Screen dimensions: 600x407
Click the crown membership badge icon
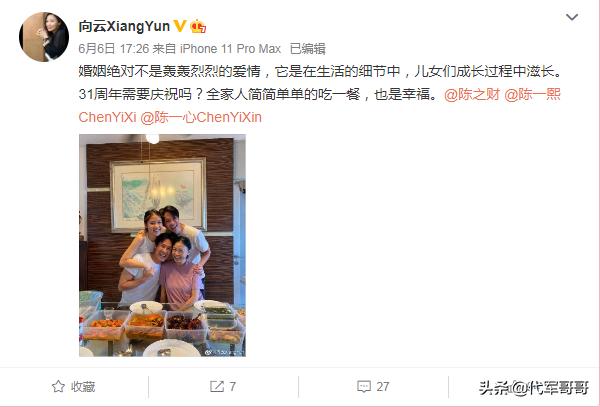point(198,26)
